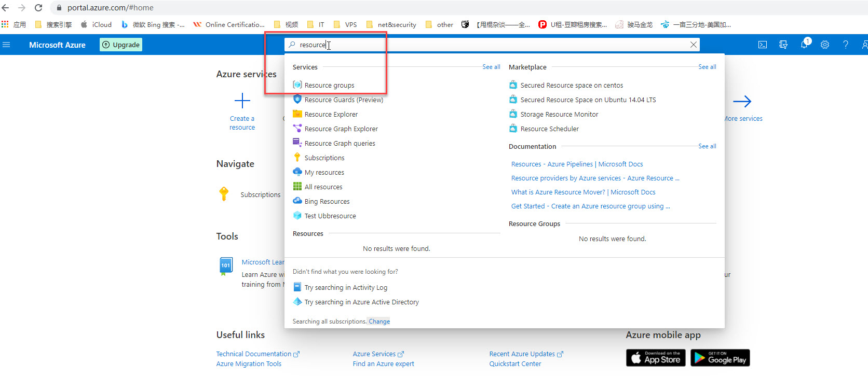Click the resource search input field
The height and width of the screenshot is (378, 868).
tap(467, 45)
